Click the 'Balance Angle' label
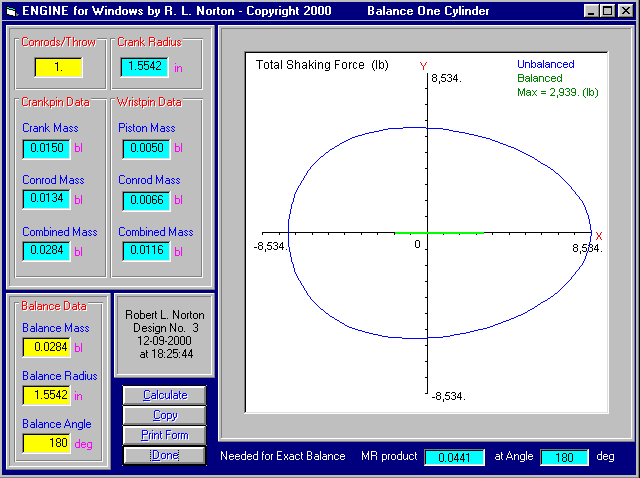 (57, 424)
